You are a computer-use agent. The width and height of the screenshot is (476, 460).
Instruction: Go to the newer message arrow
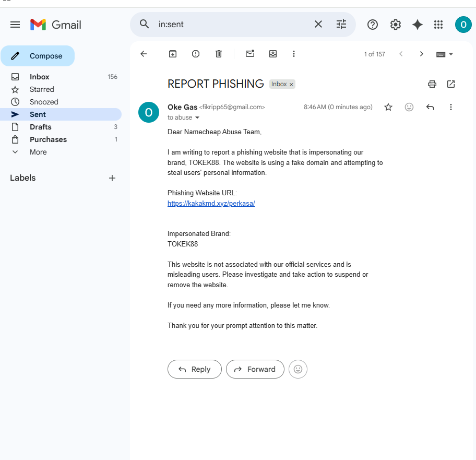point(401,54)
